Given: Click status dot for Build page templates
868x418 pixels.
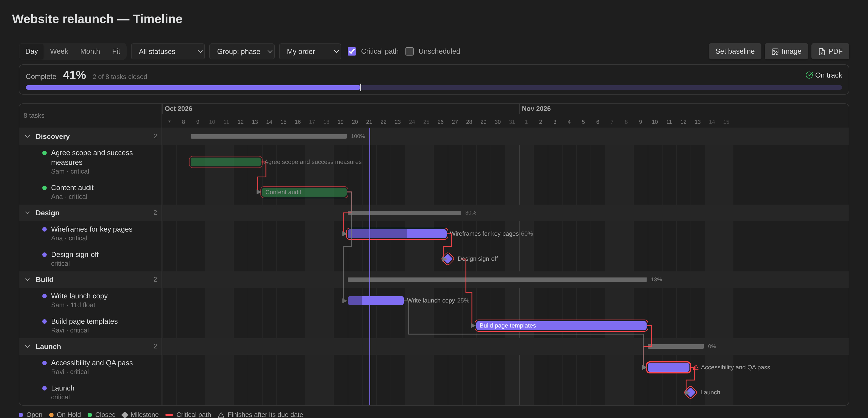Looking at the screenshot, I should (x=44, y=321).
